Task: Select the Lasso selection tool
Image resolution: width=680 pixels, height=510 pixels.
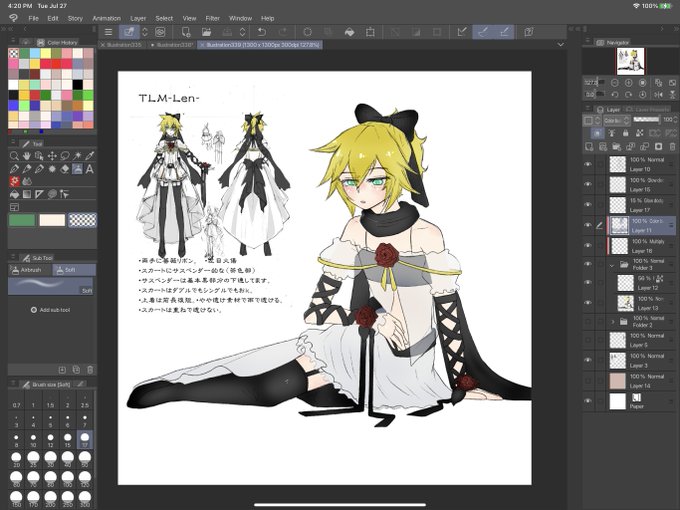Action: coord(65,156)
